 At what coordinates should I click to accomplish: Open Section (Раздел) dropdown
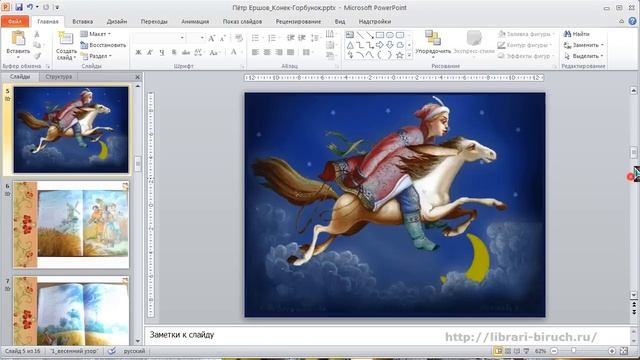pos(96,56)
